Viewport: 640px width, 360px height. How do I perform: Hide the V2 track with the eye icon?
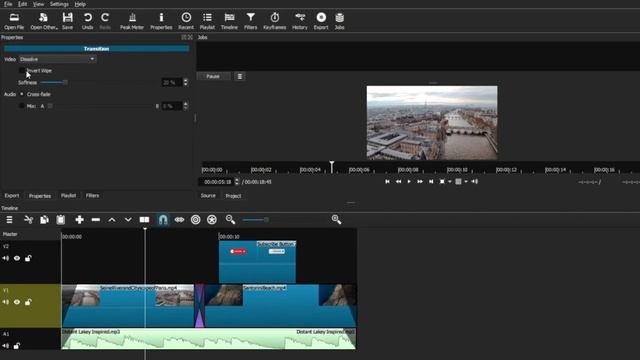(x=17, y=258)
